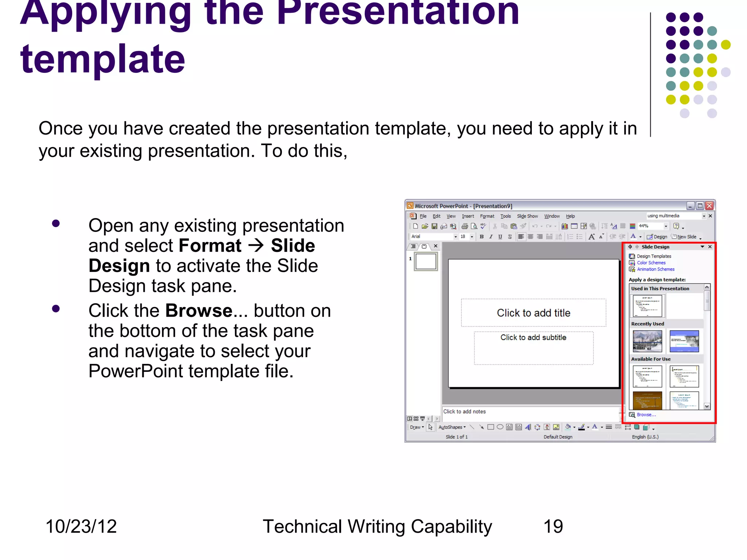Click the Browse... link in task pane
Screen dimensions: 747x560
coord(646,415)
